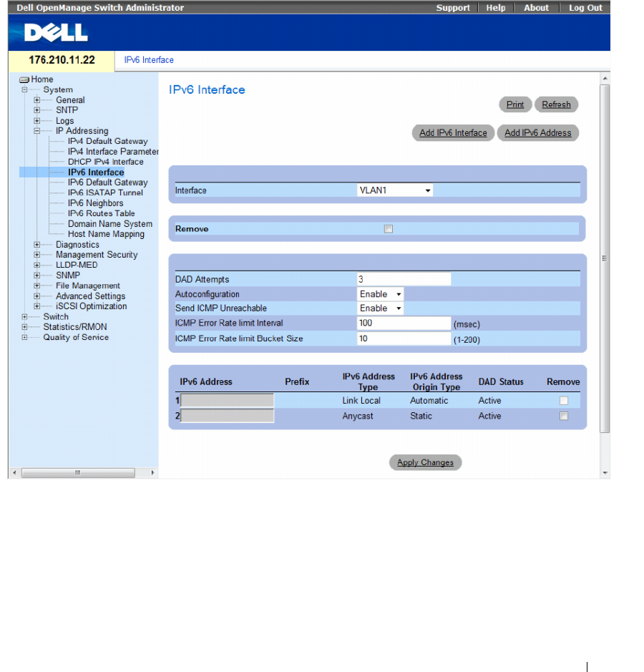Image resolution: width=644 pixels, height=672 pixels.
Task: Select Domain Name System in tree
Action: coord(110,224)
